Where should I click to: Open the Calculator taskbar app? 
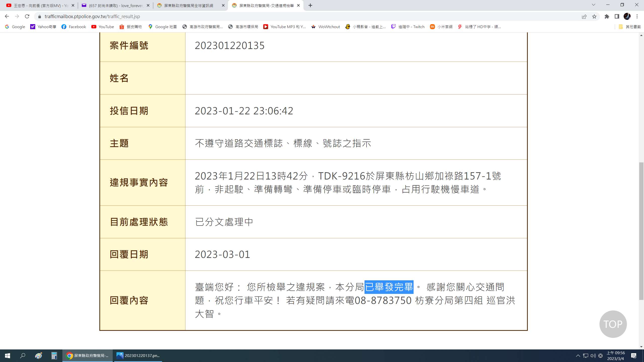[54, 356]
